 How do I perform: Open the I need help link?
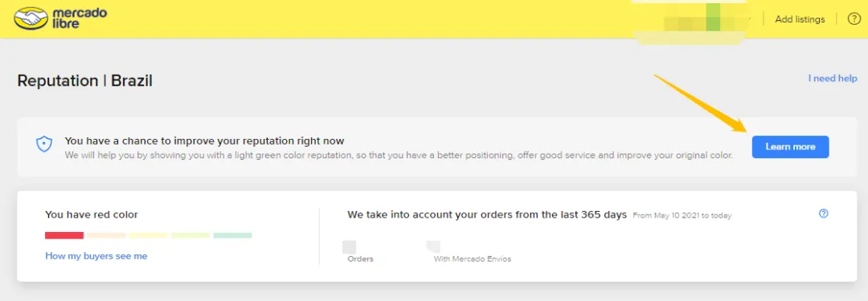(x=833, y=79)
